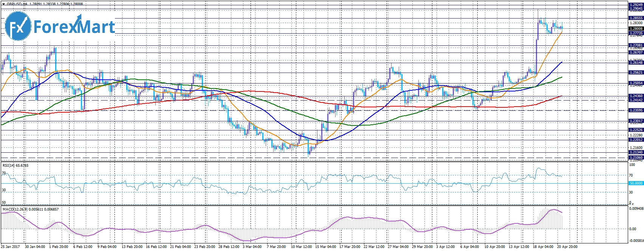Click the GBPUSD,H4 chart title
Viewport: 644px width, 251px height.
(17, 4)
